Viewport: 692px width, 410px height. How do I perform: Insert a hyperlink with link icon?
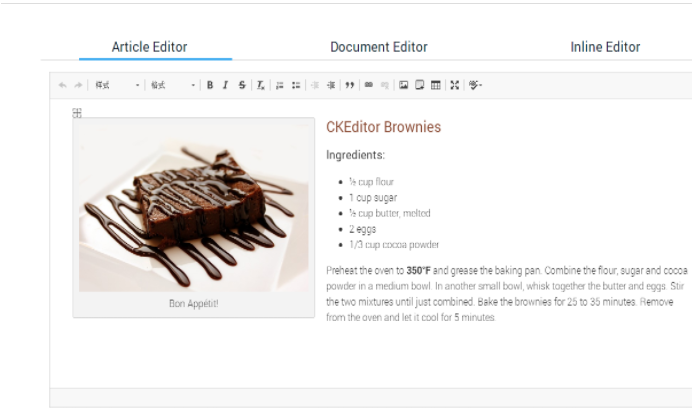[369, 86]
